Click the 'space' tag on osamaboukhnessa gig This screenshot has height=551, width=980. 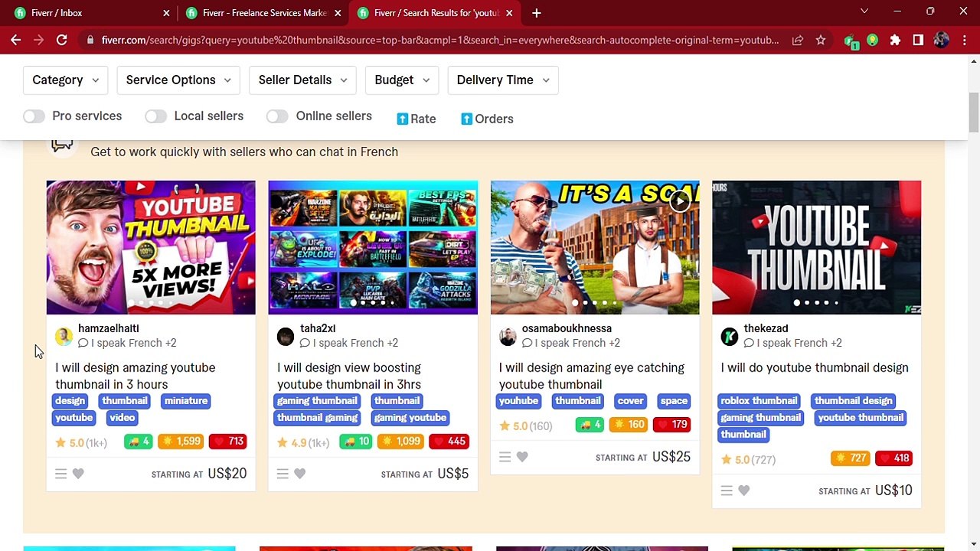click(x=674, y=401)
